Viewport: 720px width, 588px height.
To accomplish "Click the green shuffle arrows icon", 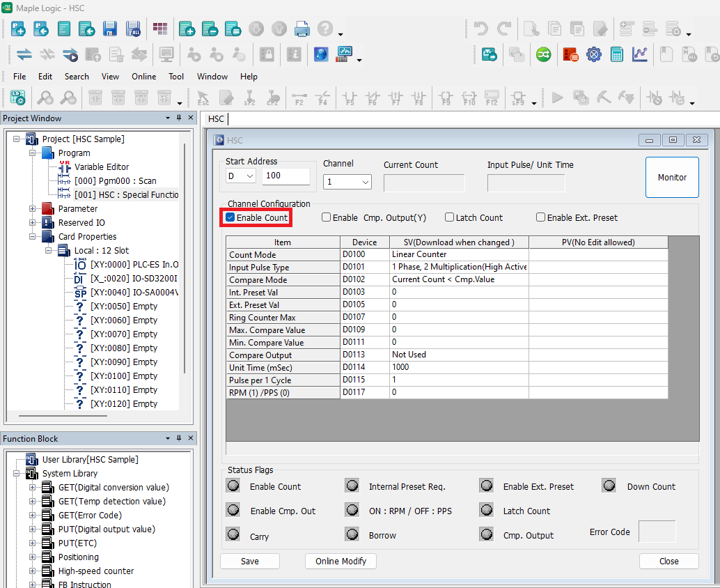I will 543,54.
